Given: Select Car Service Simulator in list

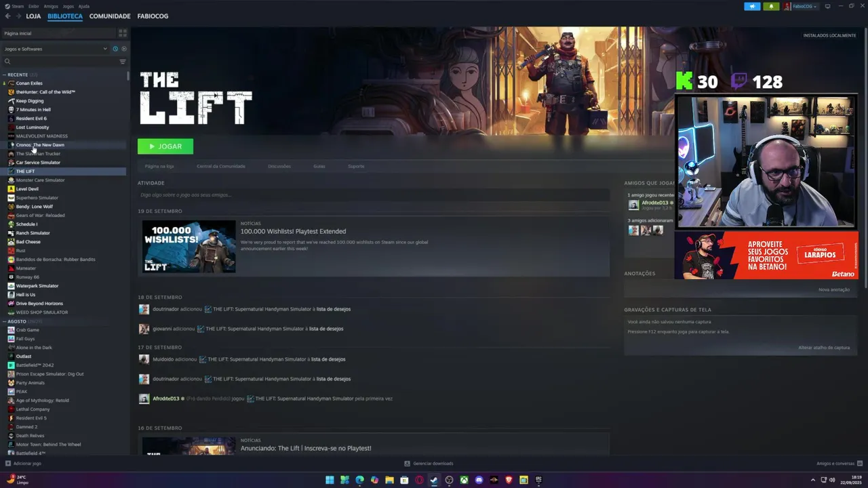Looking at the screenshot, I should 38,163.
